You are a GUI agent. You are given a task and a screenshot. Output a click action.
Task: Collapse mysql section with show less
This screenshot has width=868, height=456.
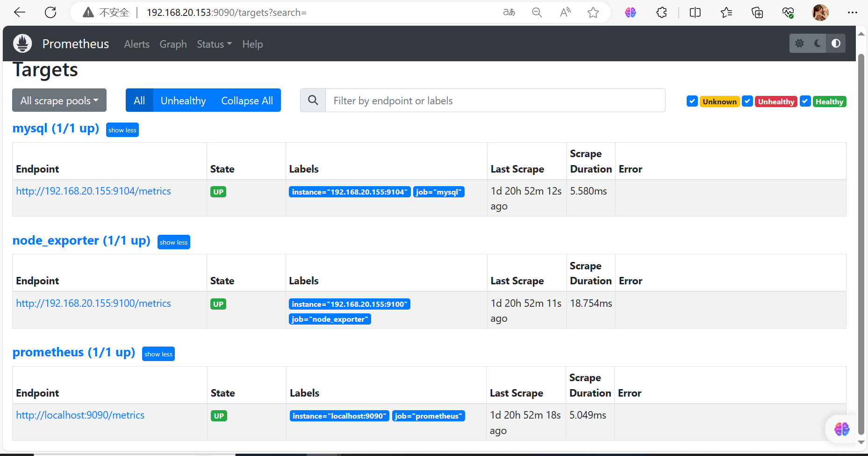(122, 130)
